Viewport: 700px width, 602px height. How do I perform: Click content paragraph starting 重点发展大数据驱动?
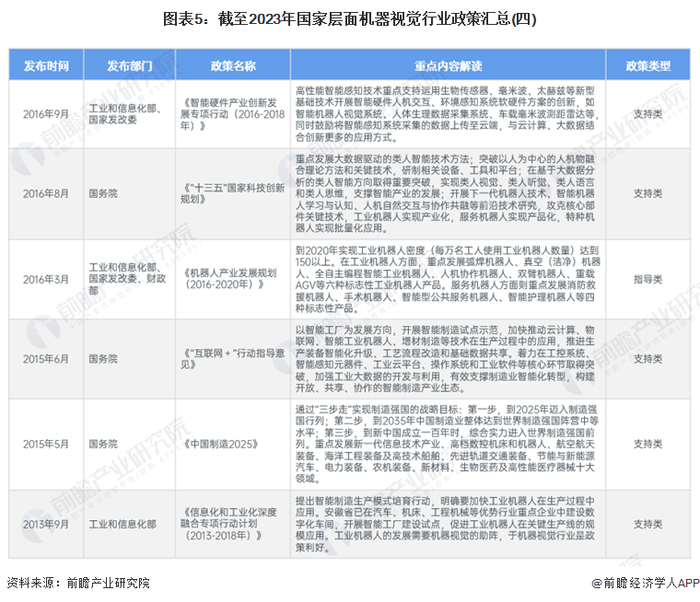click(x=446, y=193)
